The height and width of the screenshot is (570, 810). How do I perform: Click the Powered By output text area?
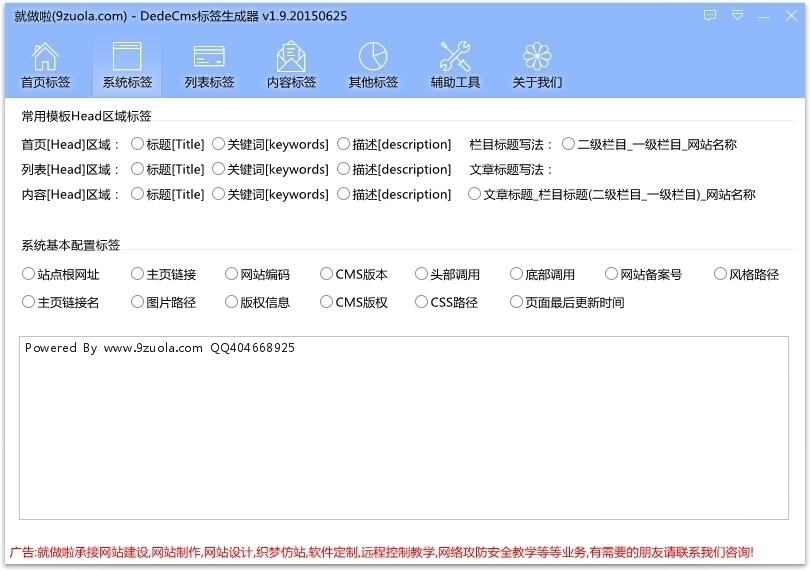404,428
